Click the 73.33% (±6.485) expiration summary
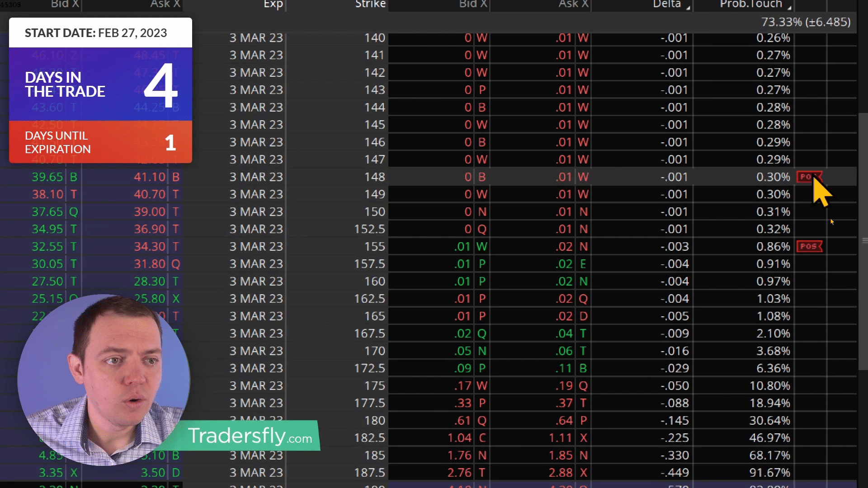Screen dimensions: 868x488 pos(806,22)
